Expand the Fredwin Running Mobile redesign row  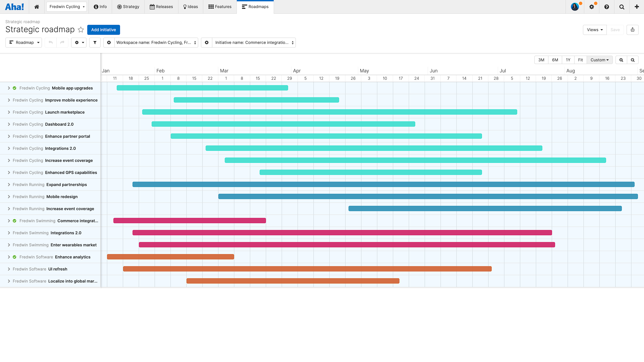pos(9,197)
